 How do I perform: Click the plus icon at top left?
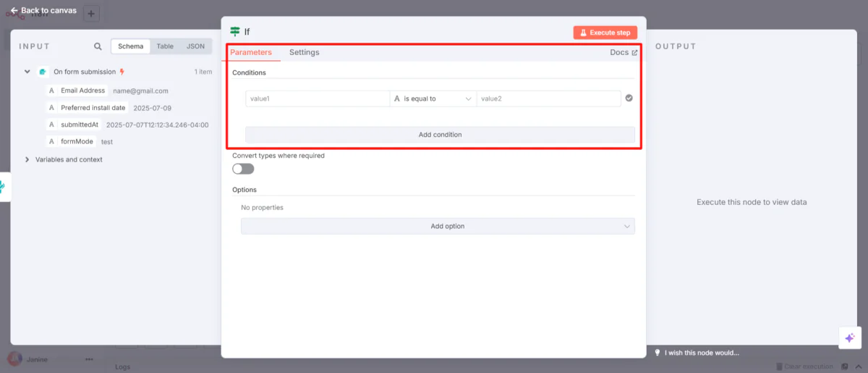click(x=91, y=13)
